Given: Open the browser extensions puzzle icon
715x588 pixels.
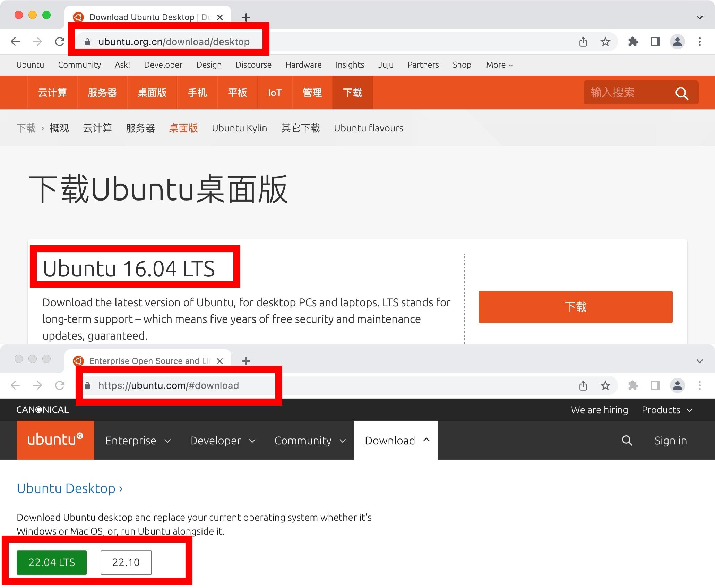Looking at the screenshot, I should 632,41.
